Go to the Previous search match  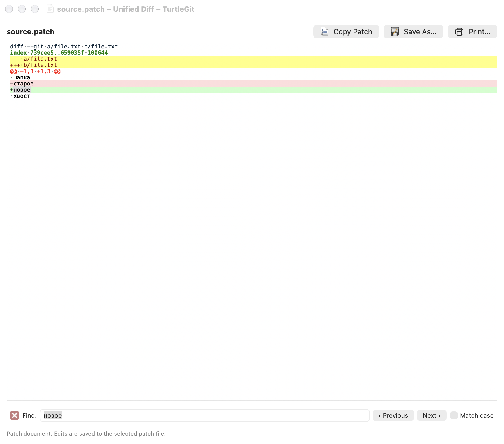[393, 415]
